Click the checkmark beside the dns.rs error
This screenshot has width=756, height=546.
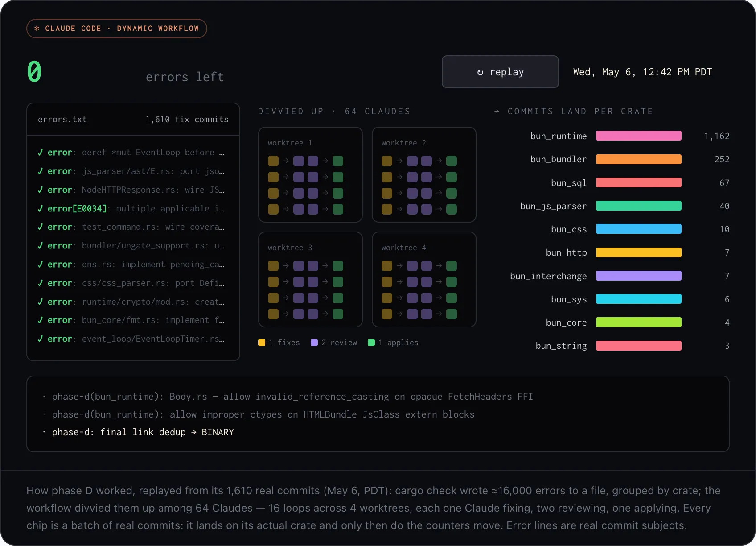click(41, 265)
